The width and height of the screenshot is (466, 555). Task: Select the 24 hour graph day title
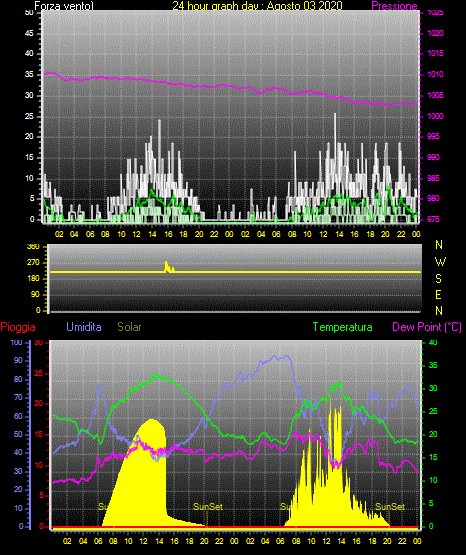pos(257,6)
